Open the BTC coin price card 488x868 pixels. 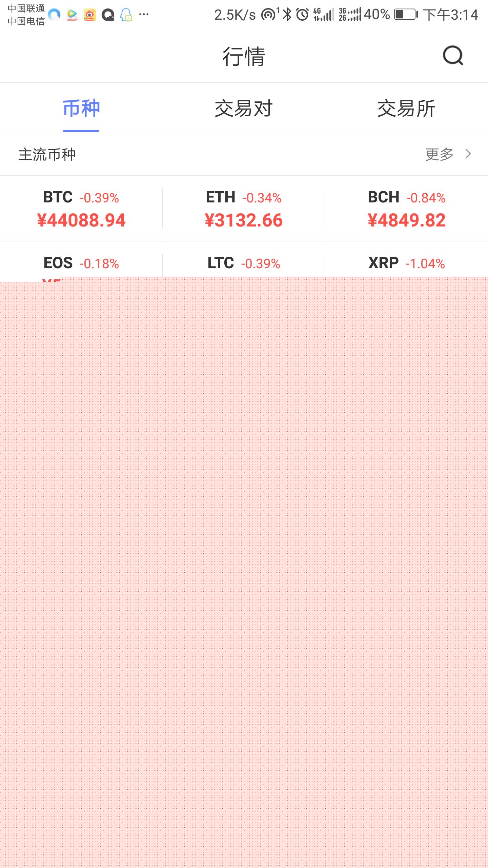click(x=81, y=209)
